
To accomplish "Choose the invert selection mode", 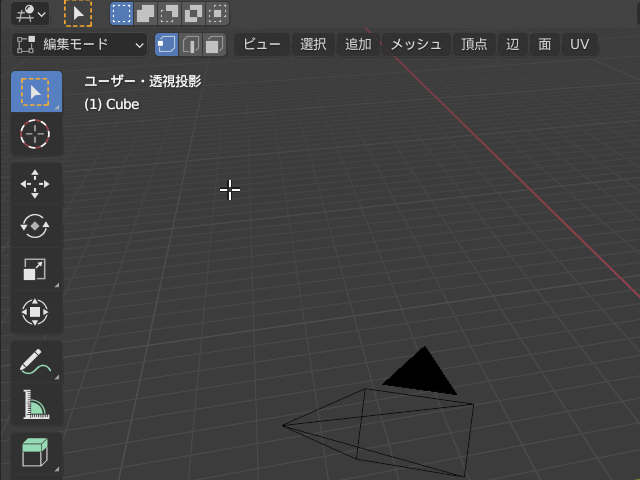I will (193, 14).
